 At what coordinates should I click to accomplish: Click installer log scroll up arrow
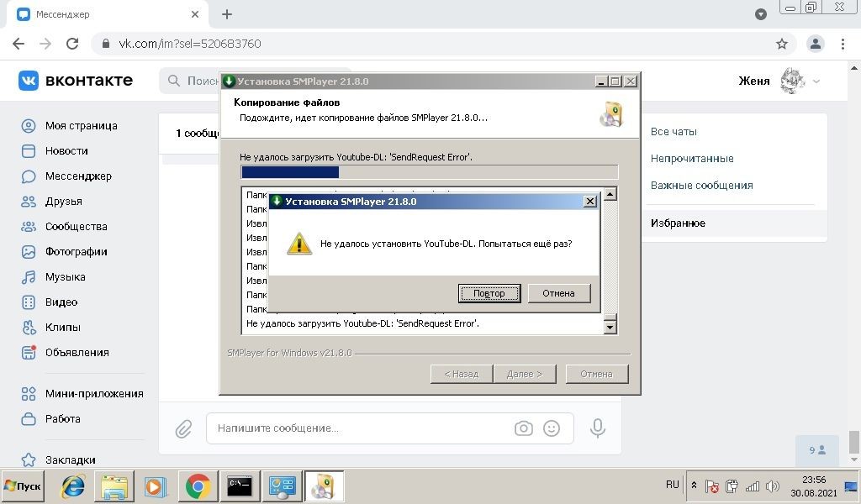610,194
